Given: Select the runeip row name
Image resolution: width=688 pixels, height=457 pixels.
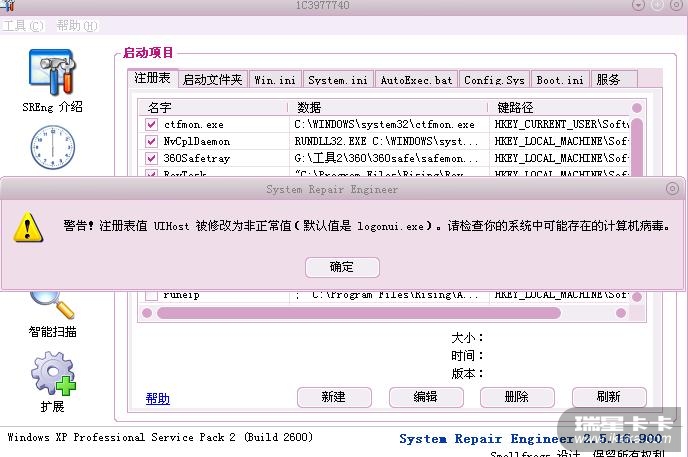Looking at the screenshot, I should [x=181, y=295].
